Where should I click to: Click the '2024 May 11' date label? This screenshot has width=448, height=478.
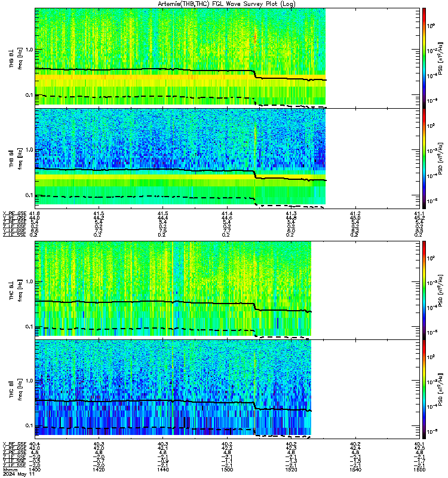pos(19,474)
